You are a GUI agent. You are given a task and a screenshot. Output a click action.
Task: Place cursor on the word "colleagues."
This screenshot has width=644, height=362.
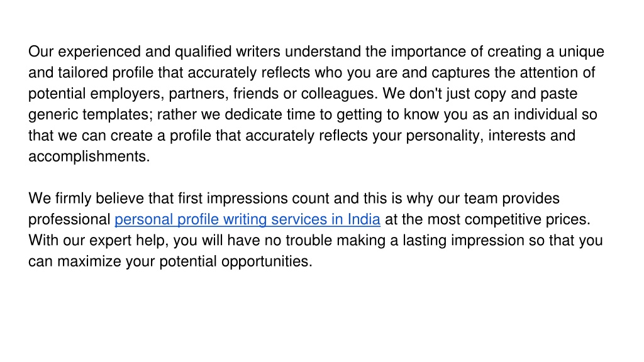[339, 94]
